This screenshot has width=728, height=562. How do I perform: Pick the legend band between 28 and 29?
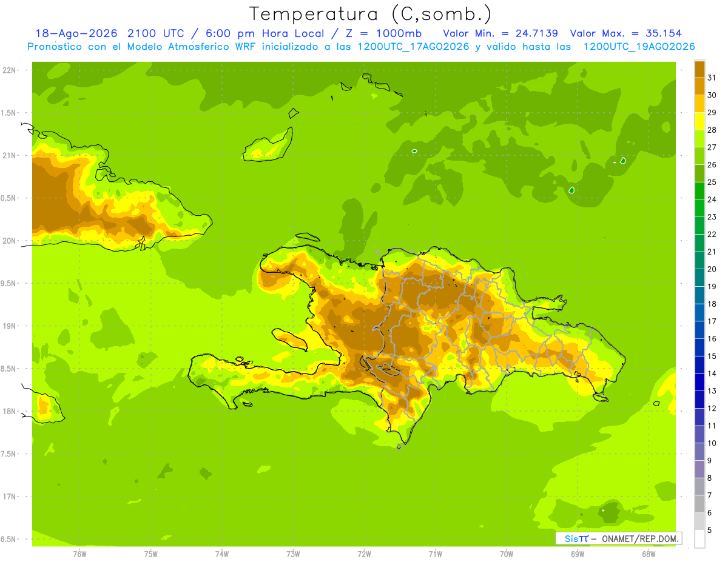699,121
